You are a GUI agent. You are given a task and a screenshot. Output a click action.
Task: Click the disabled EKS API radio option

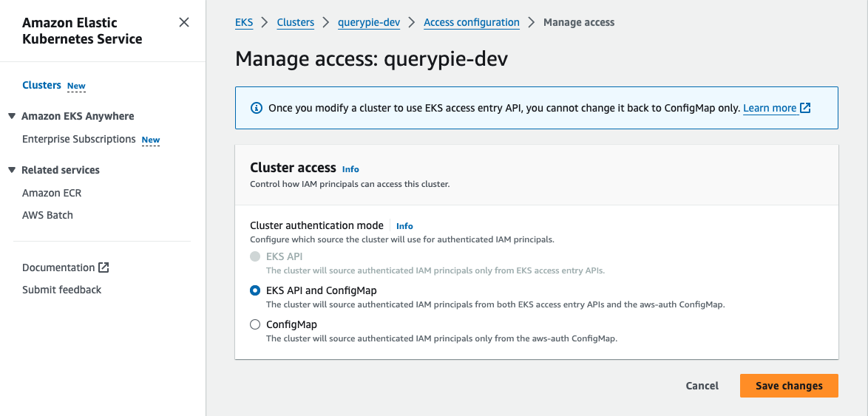click(255, 256)
